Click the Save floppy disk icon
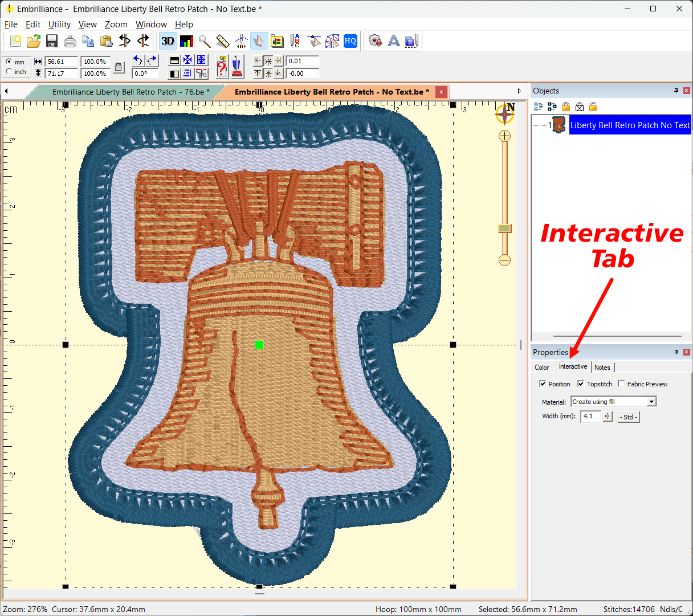The height and width of the screenshot is (616, 693). (x=52, y=41)
